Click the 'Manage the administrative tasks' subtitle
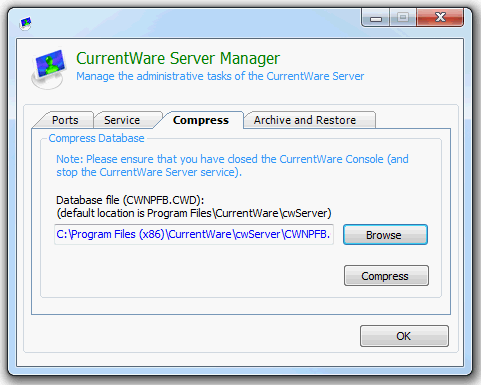 tap(220, 76)
